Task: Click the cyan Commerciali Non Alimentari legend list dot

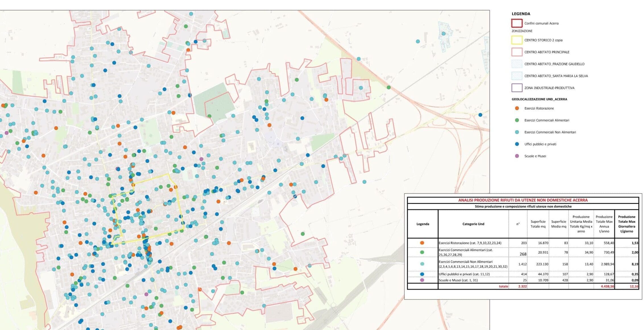Action: (x=517, y=132)
